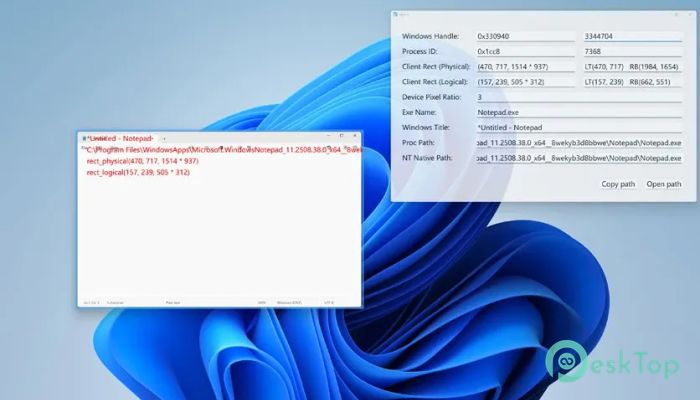This screenshot has height=400, width=700.
Task: Click Windows (CRLF) in Notepad status bar
Action: point(289,303)
